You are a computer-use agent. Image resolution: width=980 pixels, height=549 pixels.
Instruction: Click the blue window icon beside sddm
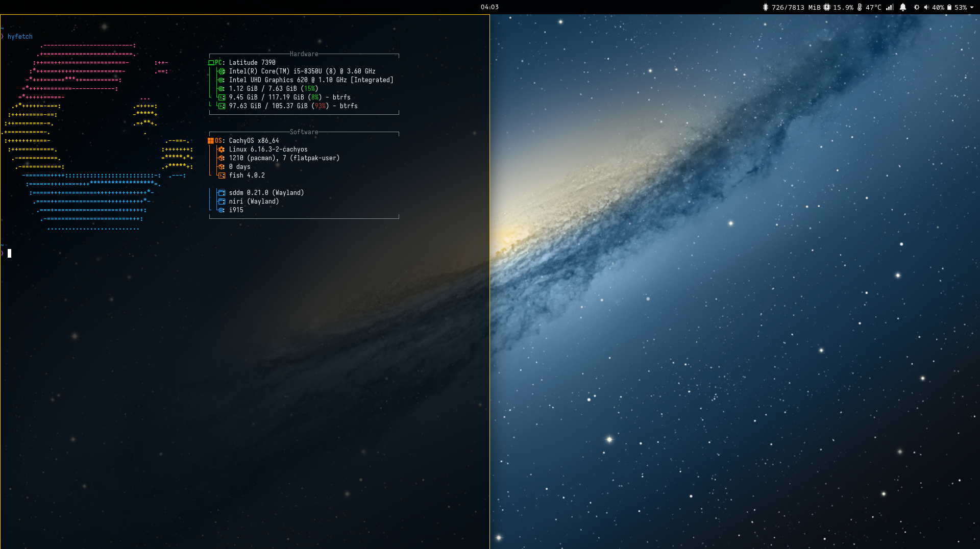[x=222, y=193]
